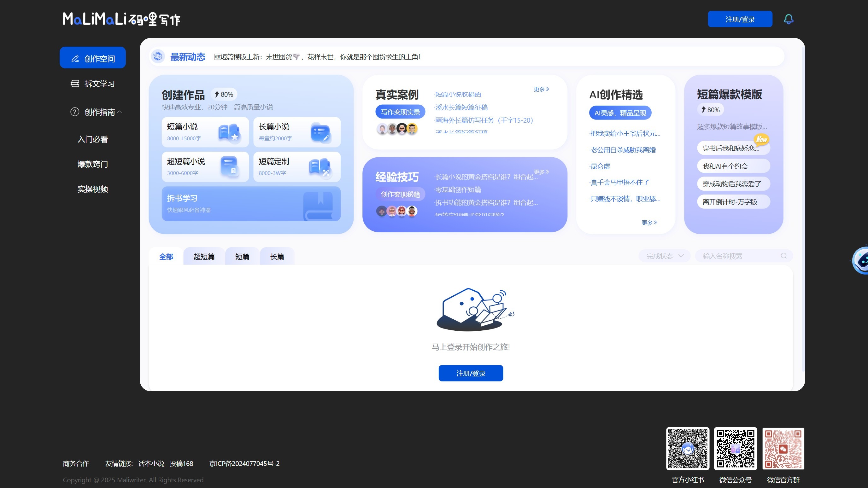Open the 完成状态 dropdown
This screenshot has width=868, height=488.
click(664, 256)
